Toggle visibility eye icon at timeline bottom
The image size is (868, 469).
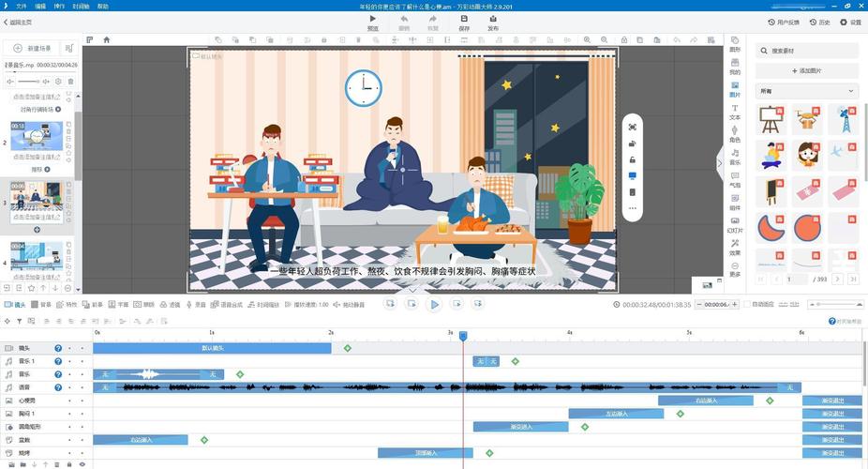(82, 464)
